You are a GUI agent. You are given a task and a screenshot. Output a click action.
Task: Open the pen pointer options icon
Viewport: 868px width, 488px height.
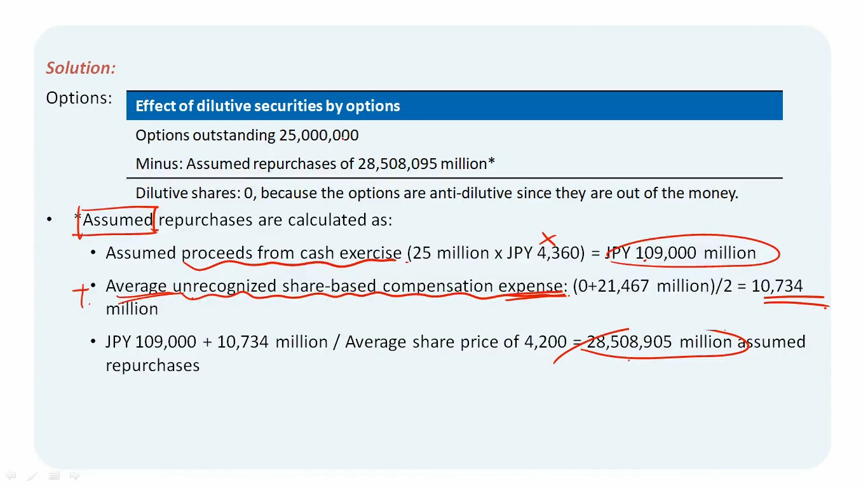32,475
